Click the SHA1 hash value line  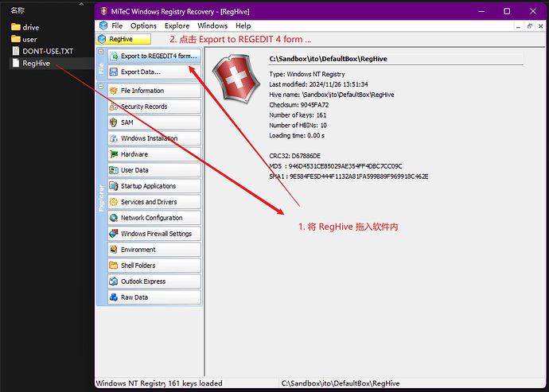(348, 177)
